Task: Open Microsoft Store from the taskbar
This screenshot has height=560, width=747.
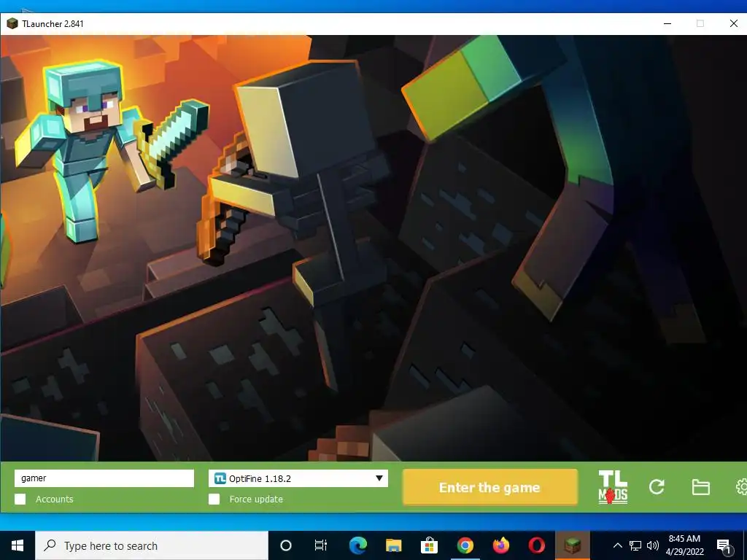Action: pos(429,545)
